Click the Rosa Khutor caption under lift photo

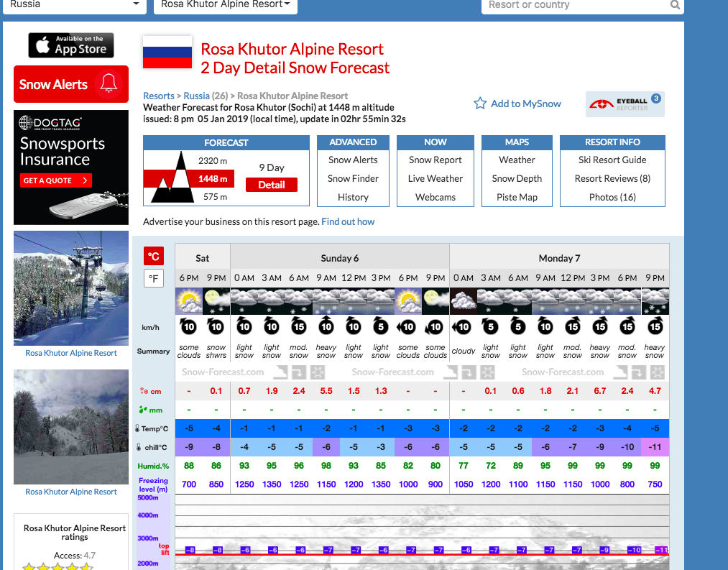click(71, 353)
